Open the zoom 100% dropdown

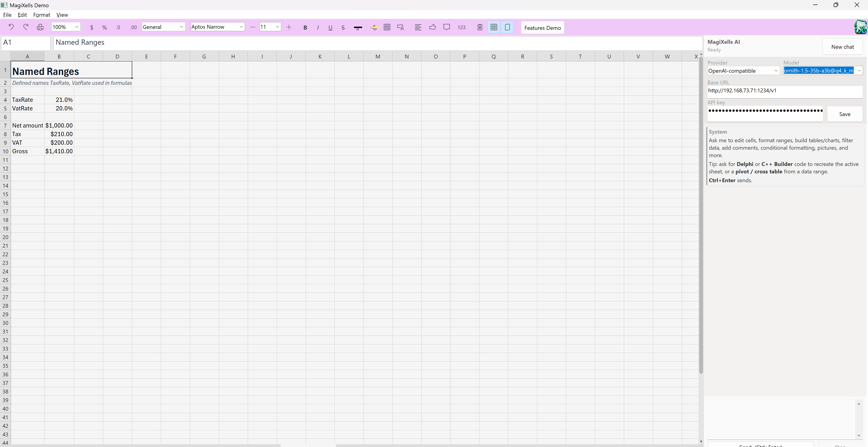(66, 27)
